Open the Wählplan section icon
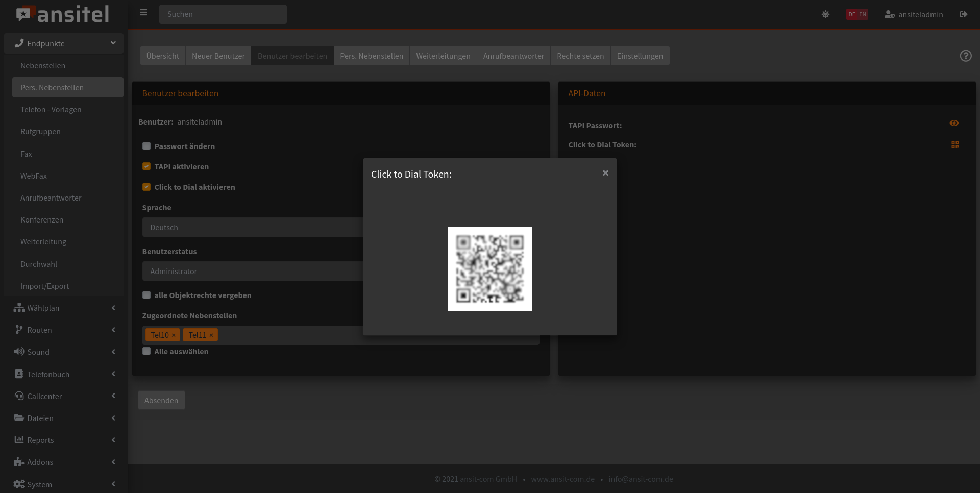The height and width of the screenshot is (493, 980). pos(19,308)
